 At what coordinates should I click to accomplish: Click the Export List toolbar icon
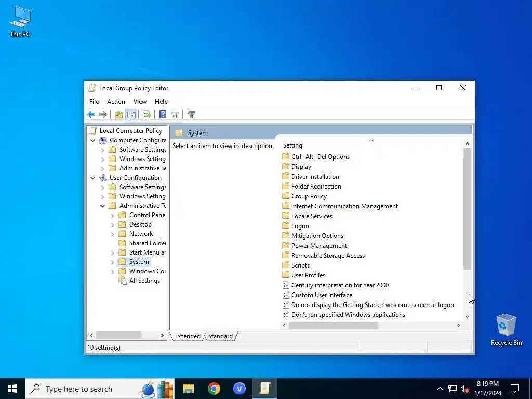(x=147, y=115)
